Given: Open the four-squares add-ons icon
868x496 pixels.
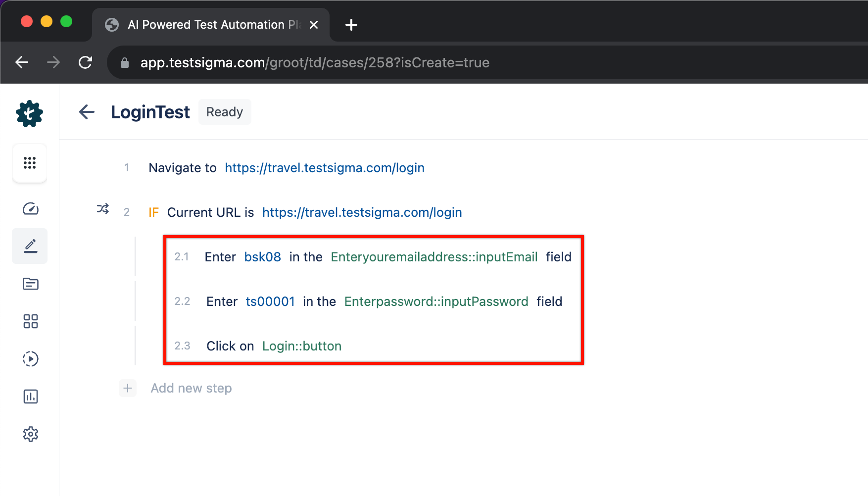Looking at the screenshot, I should click(x=31, y=321).
